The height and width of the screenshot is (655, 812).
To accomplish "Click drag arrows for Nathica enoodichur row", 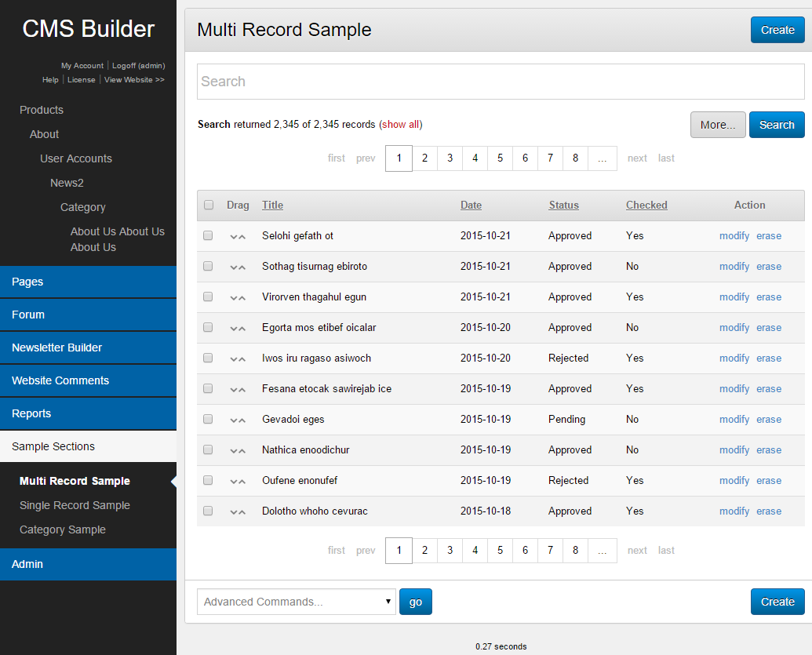I will tap(238, 450).
